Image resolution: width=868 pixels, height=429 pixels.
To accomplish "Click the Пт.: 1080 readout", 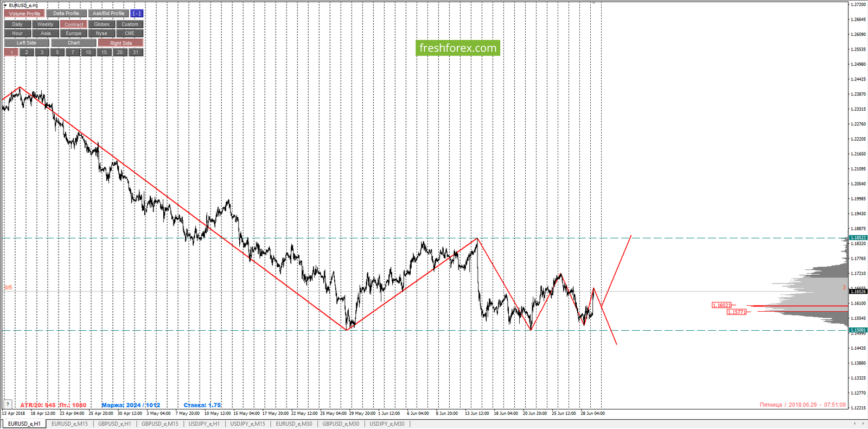I will pos(73,405).
